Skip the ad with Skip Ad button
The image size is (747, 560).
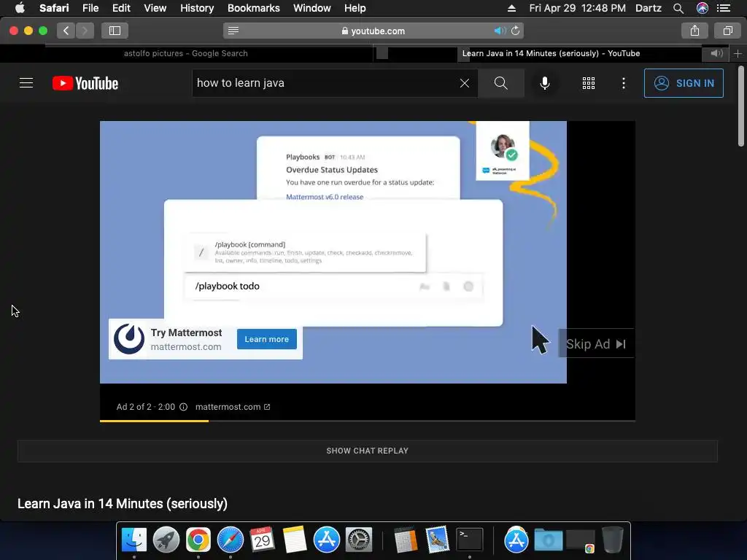tap(595, 344)
